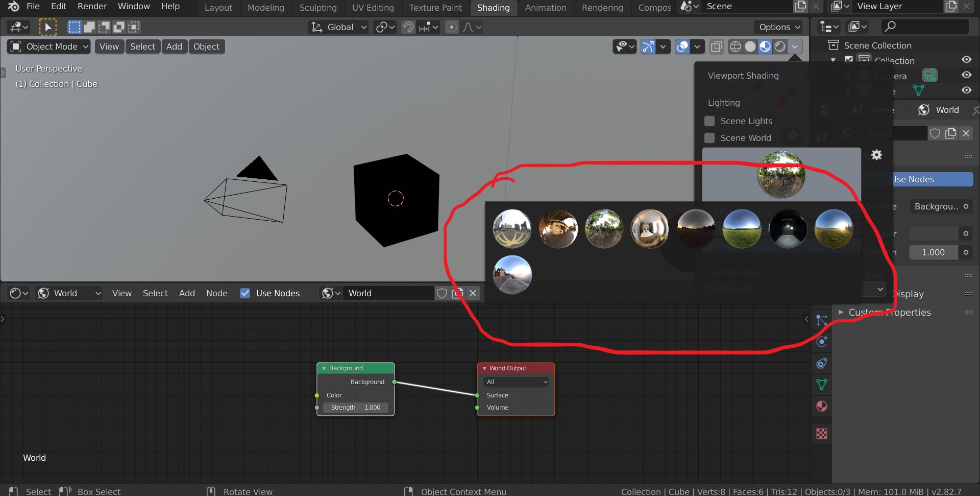
Task: Enable the Scene Lights checkbox
Action: 709,121
